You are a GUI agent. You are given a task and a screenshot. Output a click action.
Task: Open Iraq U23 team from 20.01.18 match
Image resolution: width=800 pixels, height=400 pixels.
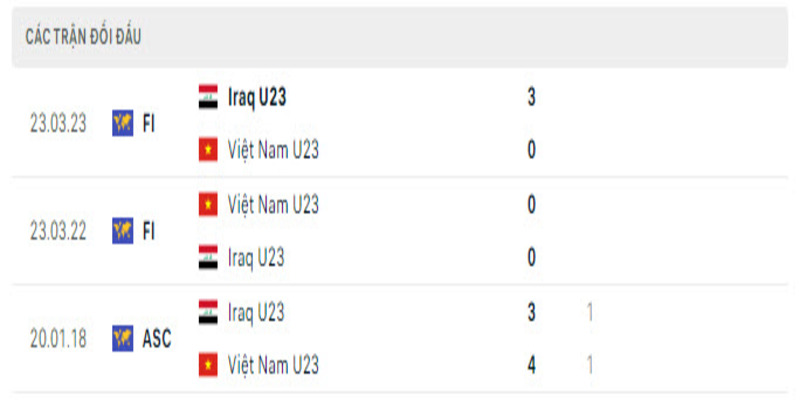pos(256,312)
